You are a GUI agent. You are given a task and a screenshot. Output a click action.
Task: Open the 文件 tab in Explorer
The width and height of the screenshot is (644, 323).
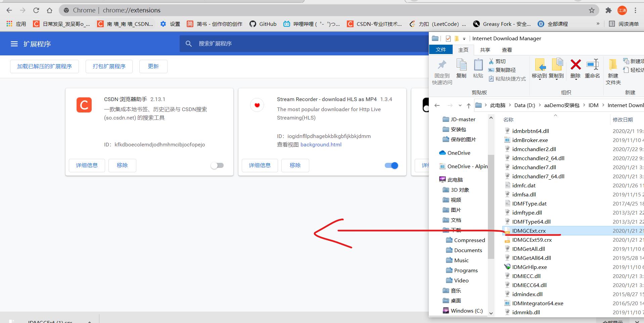(441, 50)
